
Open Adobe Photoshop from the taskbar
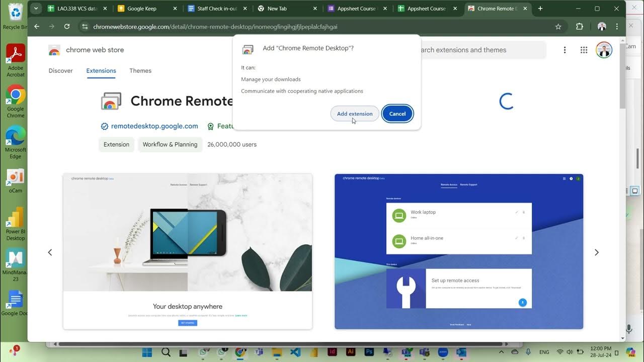click(369, 352)
